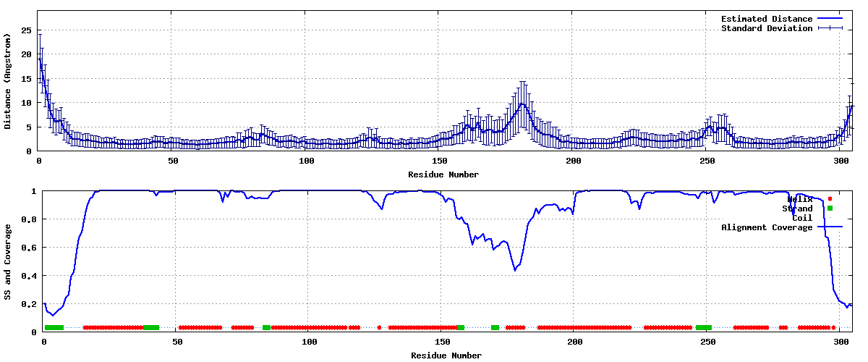Click the 'Strand' legend entry
The image size is (868, 362).
797,209
